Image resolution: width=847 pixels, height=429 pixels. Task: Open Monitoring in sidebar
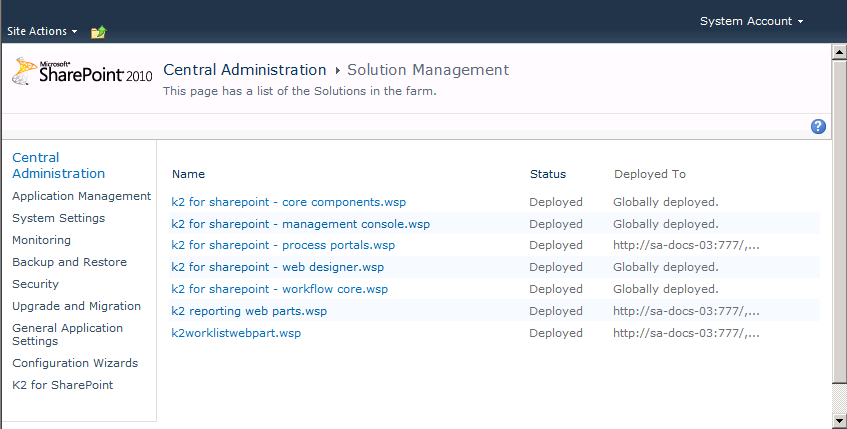point(41,240)
